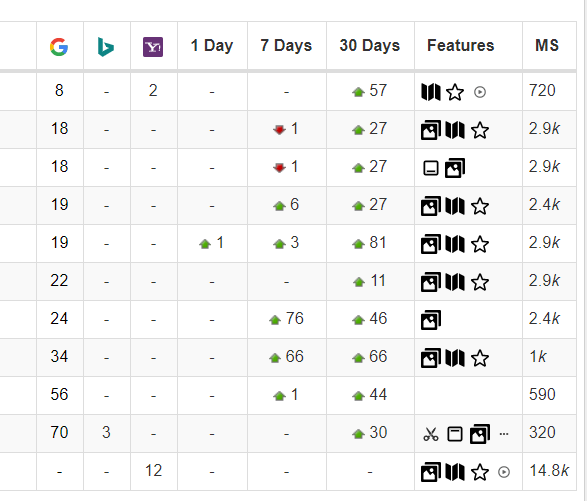Click the image pack icon in the 2.4k row with 76

click(x=431, y=320)
